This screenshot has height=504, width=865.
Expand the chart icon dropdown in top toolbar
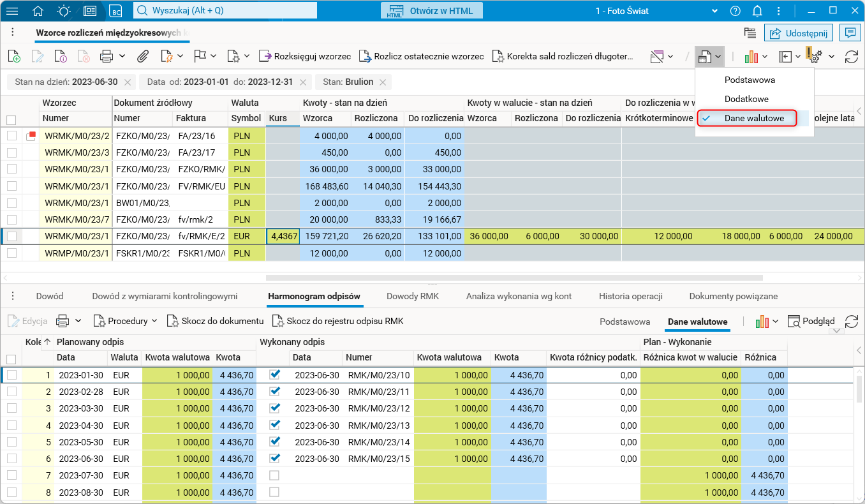[764, 56]
